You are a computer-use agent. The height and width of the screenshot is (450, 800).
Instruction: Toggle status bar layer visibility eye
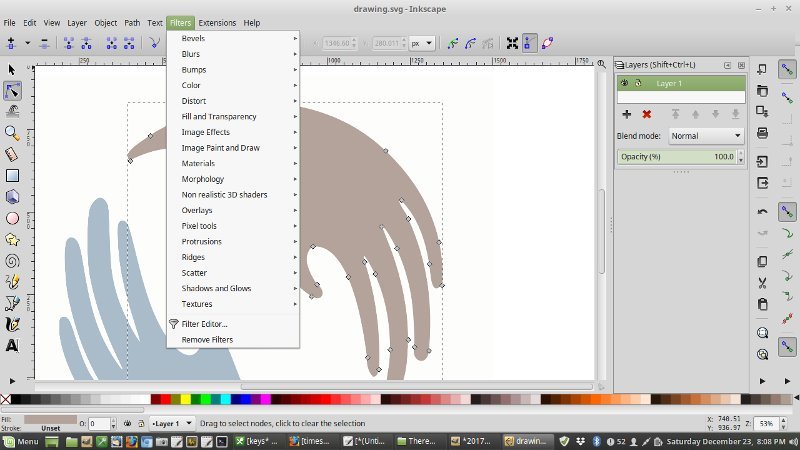point(127,423)
